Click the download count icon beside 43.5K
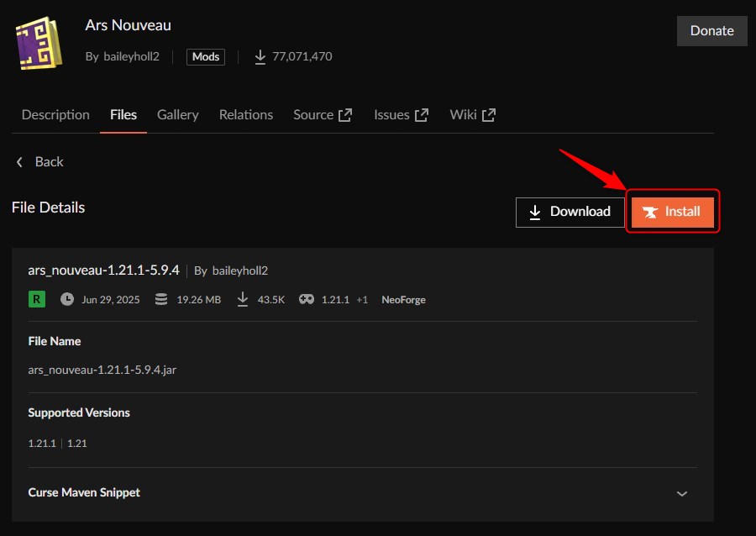The width and height of the screenshot is (756, 536). [x=243, y=299]
